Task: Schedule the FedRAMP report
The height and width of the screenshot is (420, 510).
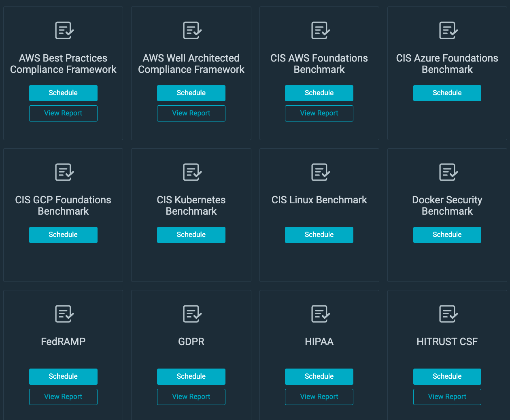Action: pyautogui.click(x=63, y=377)
